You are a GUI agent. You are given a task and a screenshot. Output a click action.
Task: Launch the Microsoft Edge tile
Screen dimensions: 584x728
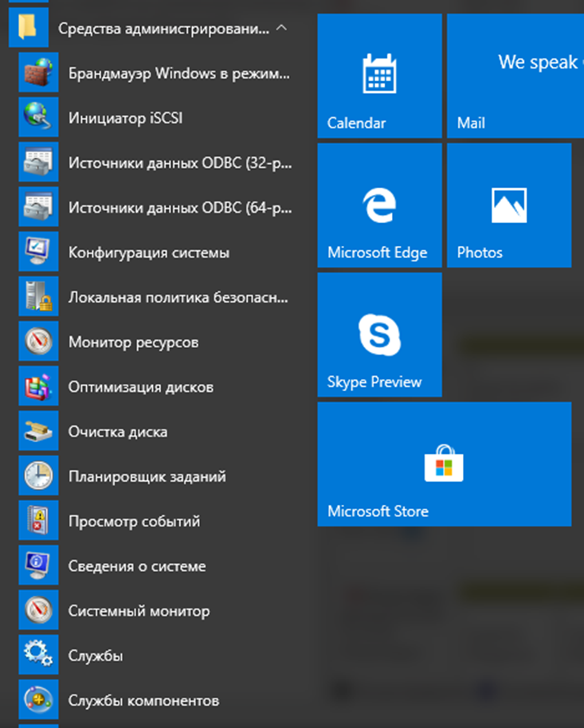click(379, 205)
